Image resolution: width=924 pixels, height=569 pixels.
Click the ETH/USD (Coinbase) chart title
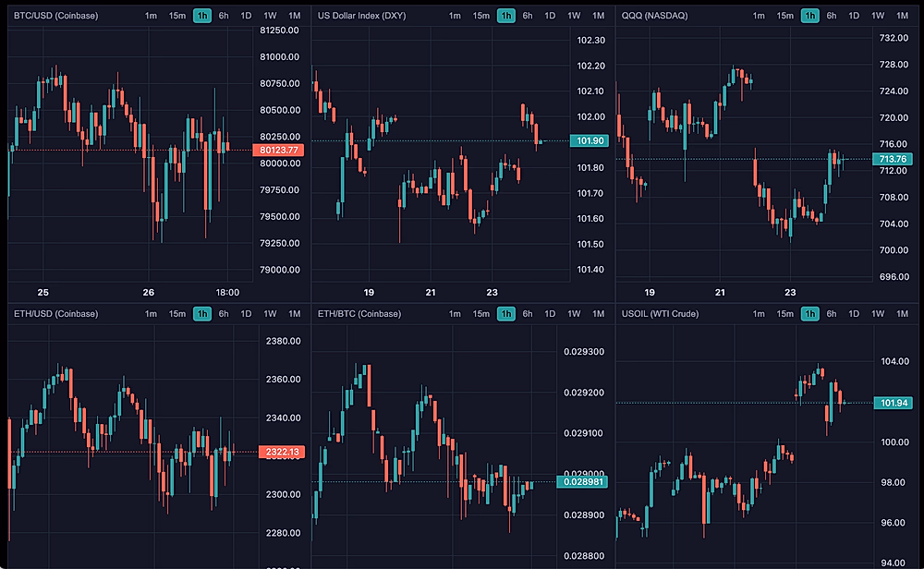(56, 314)
